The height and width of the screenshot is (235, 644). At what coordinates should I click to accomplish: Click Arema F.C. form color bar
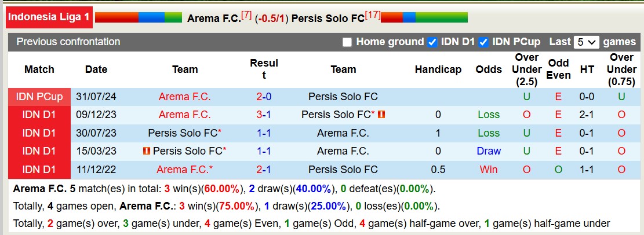[138, 17]
